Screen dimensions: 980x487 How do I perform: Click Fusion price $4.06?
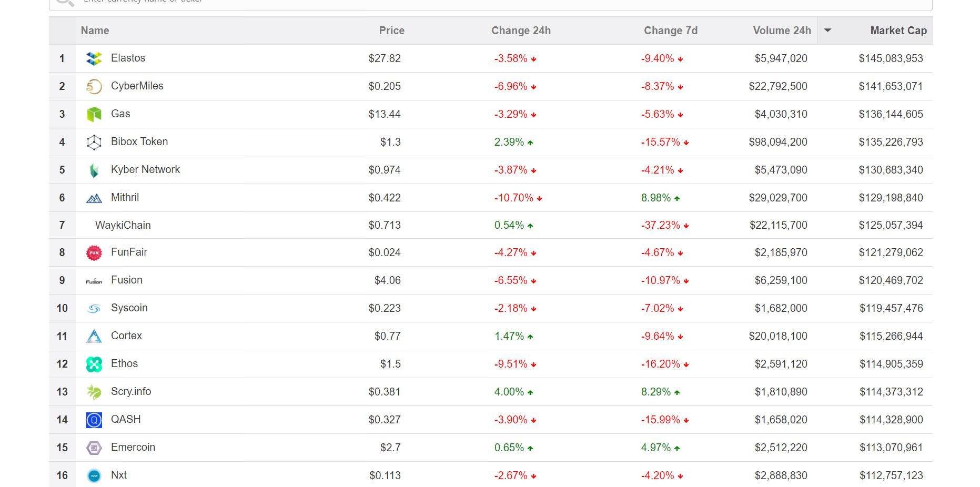click(387, 280)
